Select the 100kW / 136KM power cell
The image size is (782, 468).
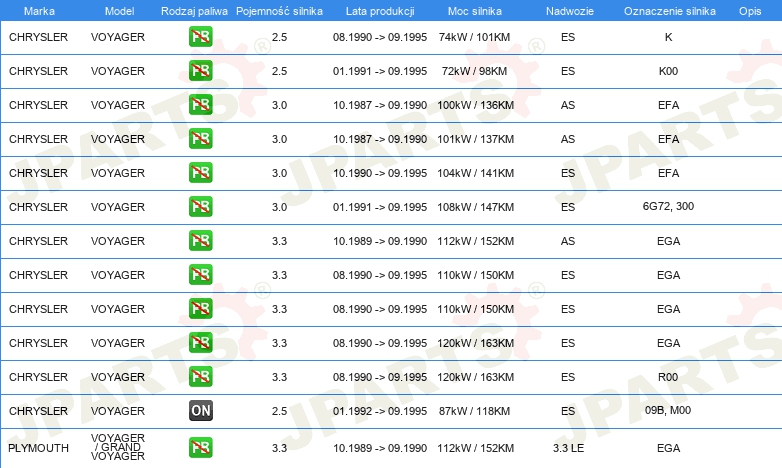pyautogui.click(x=475, y=105)
